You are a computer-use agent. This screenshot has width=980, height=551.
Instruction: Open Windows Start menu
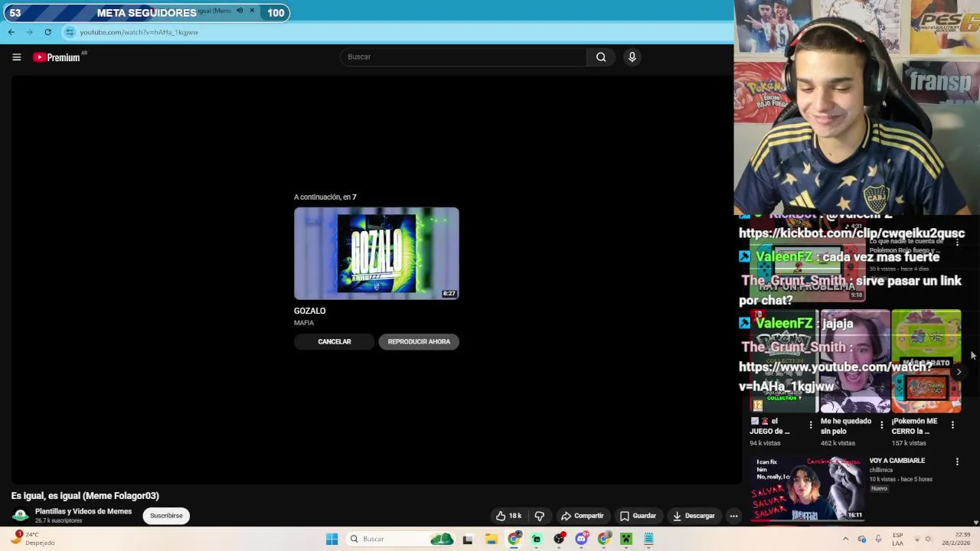[332, 539]
